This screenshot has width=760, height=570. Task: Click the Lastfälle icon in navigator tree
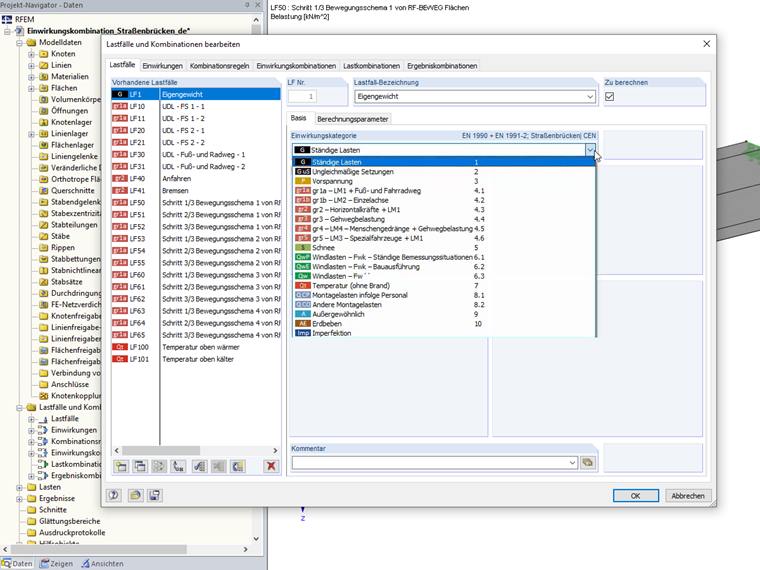point(44,419)
